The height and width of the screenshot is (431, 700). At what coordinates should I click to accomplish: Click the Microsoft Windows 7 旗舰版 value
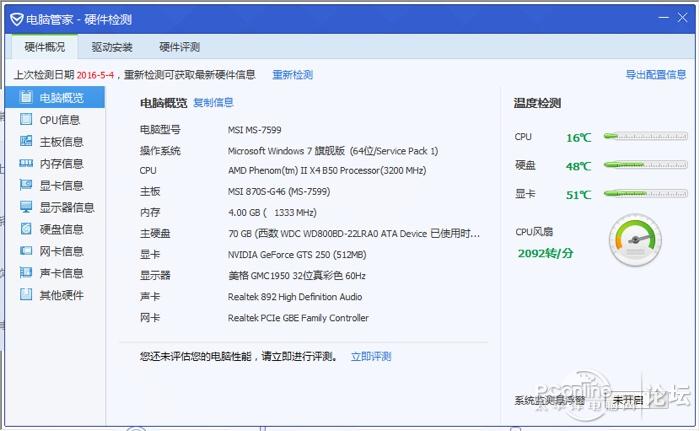coord(333,151)
